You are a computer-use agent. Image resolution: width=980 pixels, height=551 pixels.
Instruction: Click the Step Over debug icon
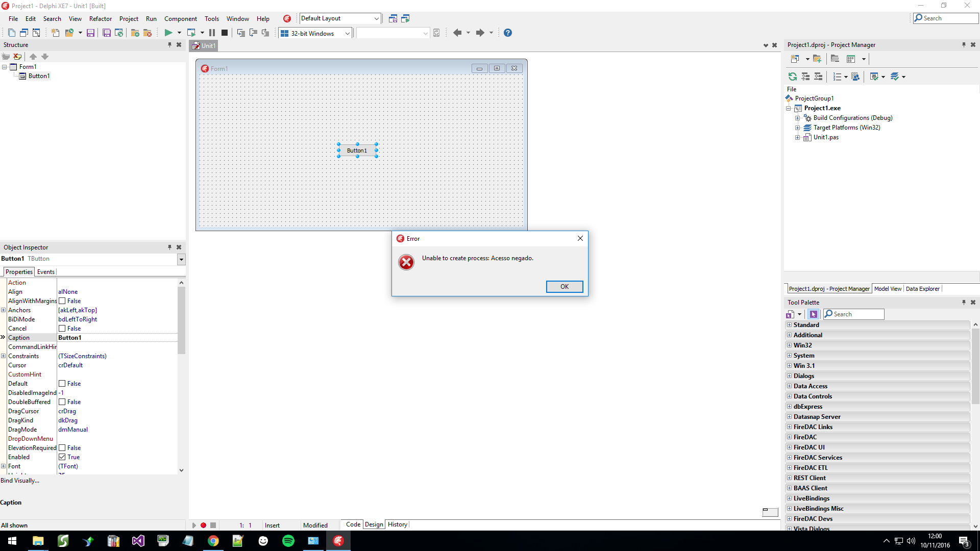pyautogui.click(x=253, y=33)
